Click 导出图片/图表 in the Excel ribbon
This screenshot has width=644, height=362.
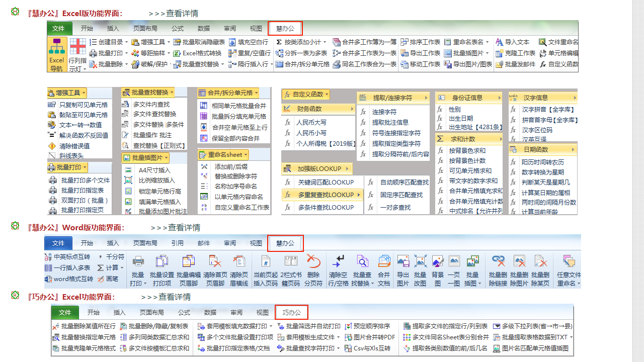point(468,64)
